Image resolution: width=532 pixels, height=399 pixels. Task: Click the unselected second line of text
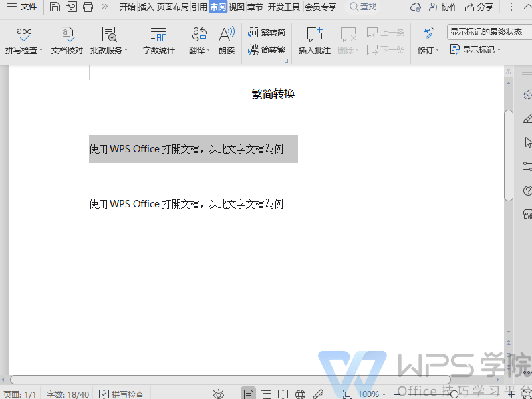coord(189,204)
